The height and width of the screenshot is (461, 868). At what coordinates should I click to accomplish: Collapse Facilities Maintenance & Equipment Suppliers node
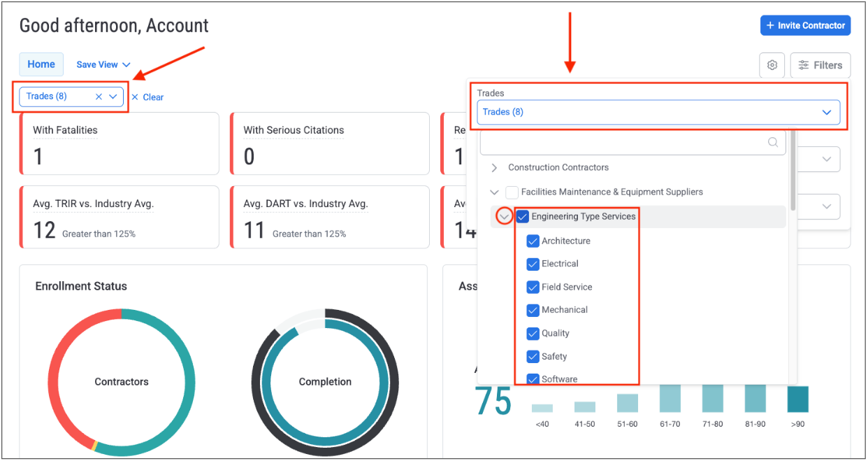click(494, 192)
